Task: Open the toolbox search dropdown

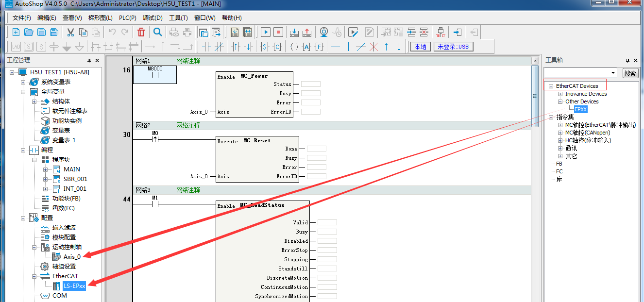Action: 613,73
